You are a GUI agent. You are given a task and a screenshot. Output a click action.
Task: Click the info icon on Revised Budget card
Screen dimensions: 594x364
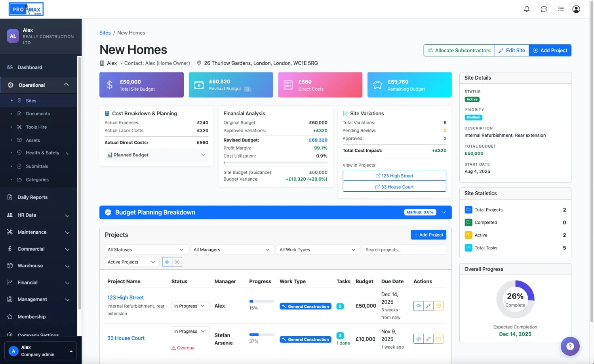click(x=247, y=89)
